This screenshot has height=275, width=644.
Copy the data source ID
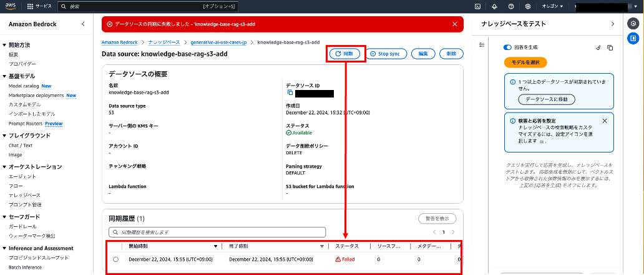tap(290, 93)
